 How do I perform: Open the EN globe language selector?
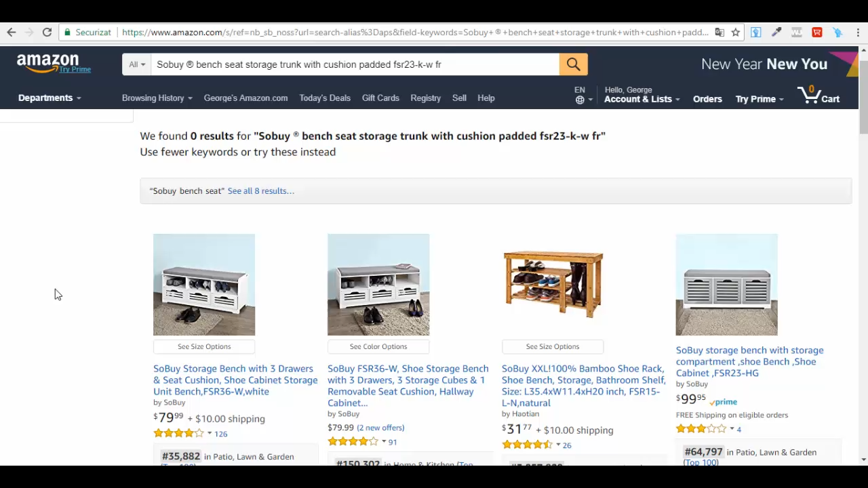point(583,95)
